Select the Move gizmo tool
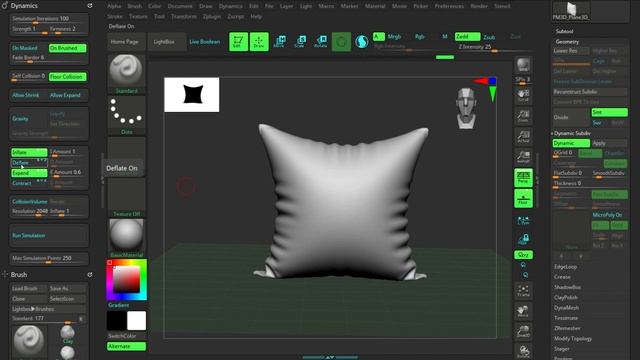This screenshot has width=640, height=360. [x=279, y=42]
